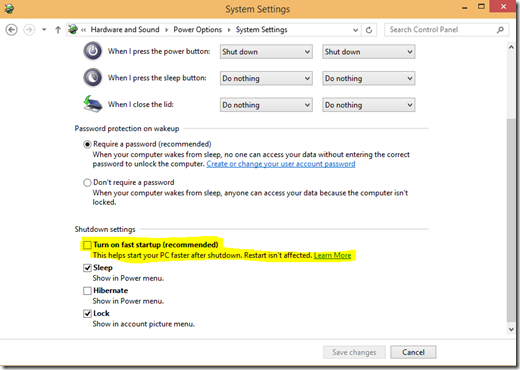Click the Control Panel icon in address bar
Viewport: 520px width, 370px height.
click(x=73, y=29)
